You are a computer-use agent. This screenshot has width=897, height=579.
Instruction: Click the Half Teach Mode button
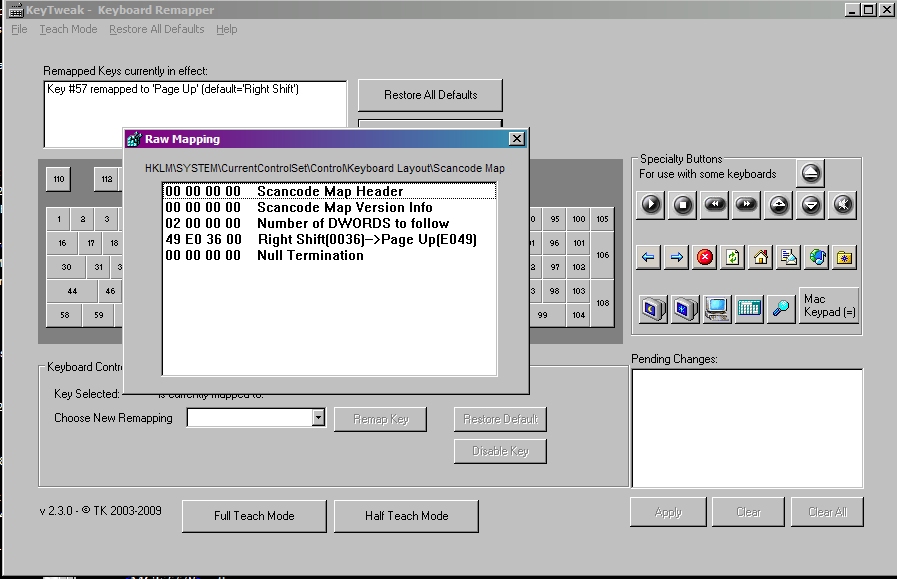click(406, 516)
